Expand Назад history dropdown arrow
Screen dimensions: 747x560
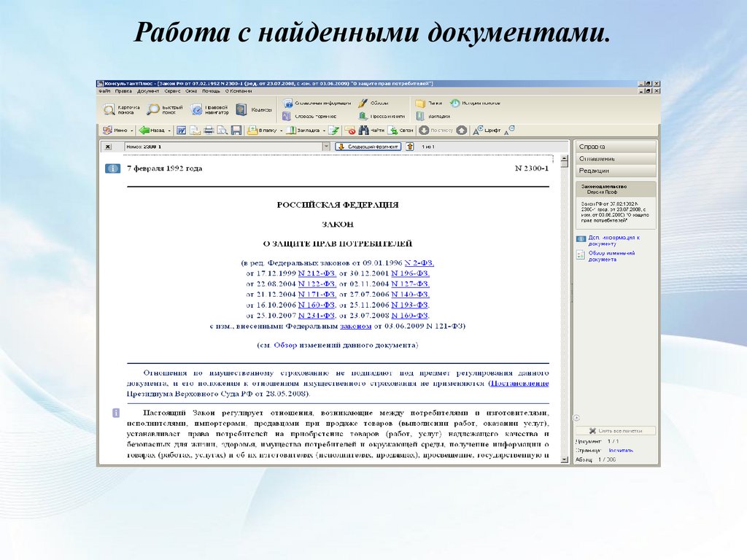[169, 131]
